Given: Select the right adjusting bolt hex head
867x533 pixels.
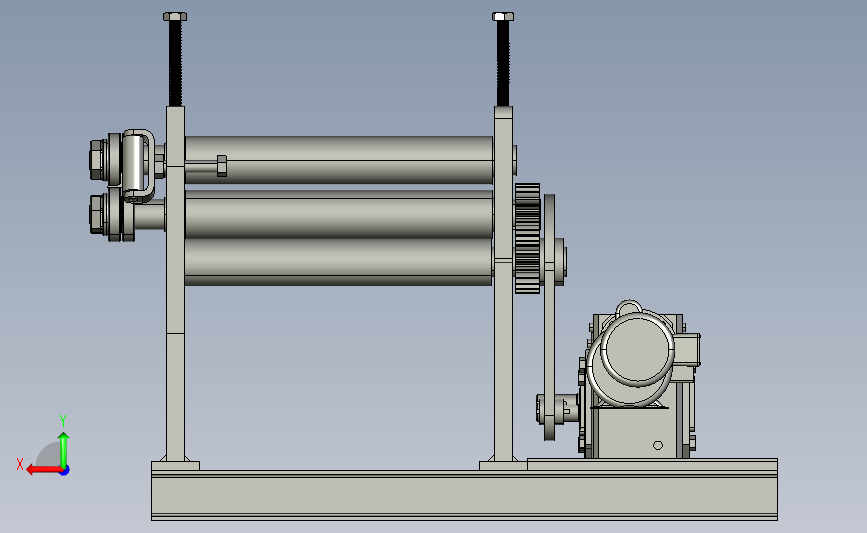Looking at the screenshot, I should tap(503, 17).
